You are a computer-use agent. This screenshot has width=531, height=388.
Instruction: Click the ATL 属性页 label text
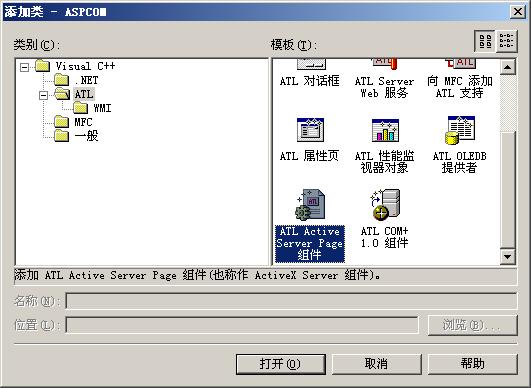point(309,156)
